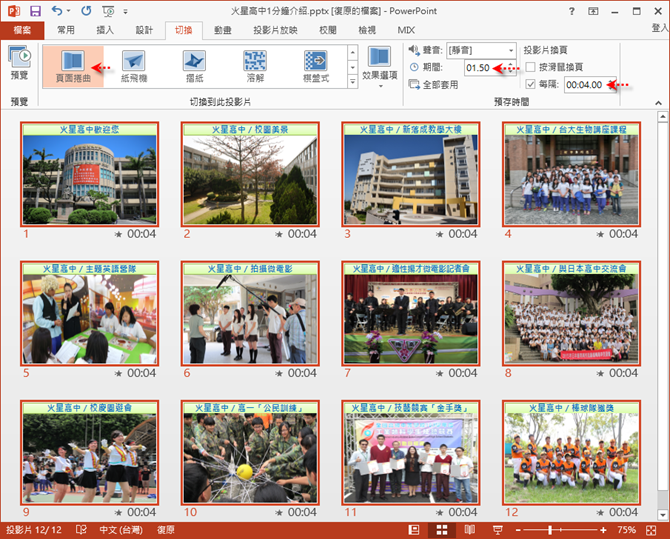Select slide 4 台大生物講座課程
Image resolution: width=670 pixels, height=539 pixels.
click(x=571, y=174)
